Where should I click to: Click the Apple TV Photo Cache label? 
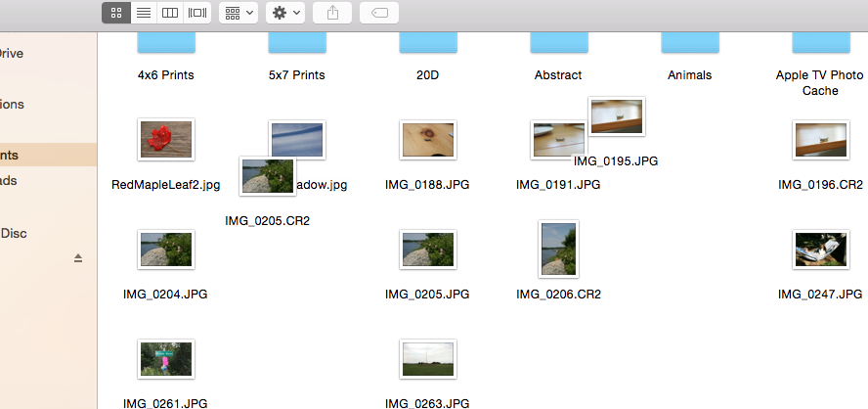[820, 82]
